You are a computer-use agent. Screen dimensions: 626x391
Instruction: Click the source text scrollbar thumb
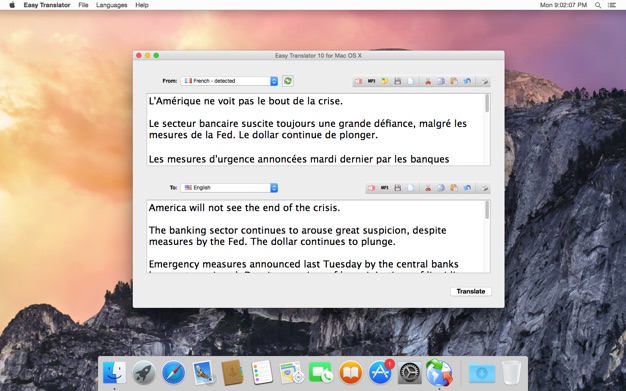click(487, 103)
